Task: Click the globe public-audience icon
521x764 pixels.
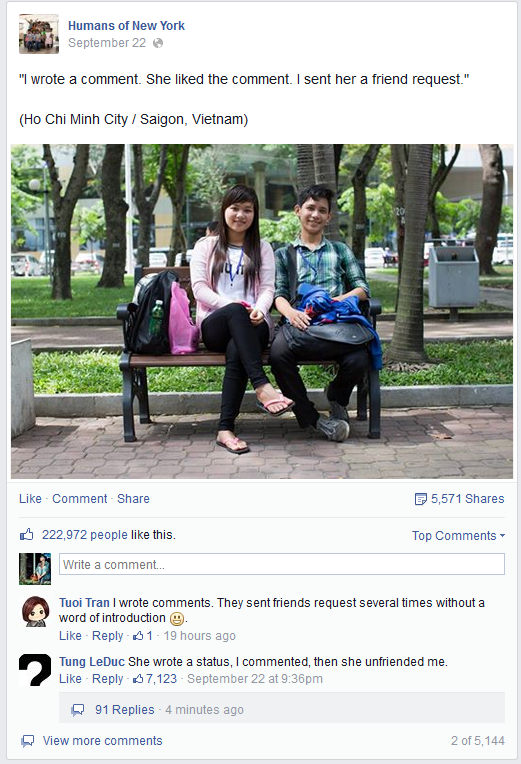Action: (x=158, y=43)
